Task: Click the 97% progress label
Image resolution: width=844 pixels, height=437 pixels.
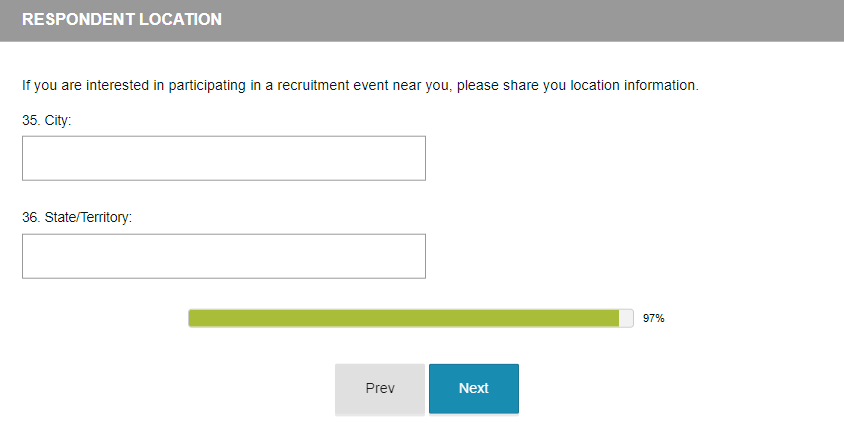Action: [x=654, y=319]
